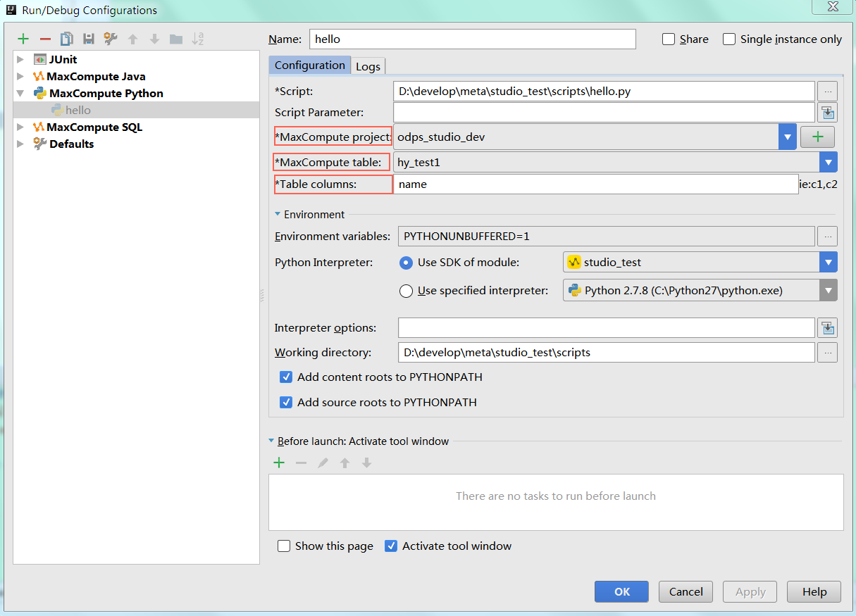Browse for the Working directory
Image resolution: width=856 pixels, height=616 pixels.
(x=827, y=353)
